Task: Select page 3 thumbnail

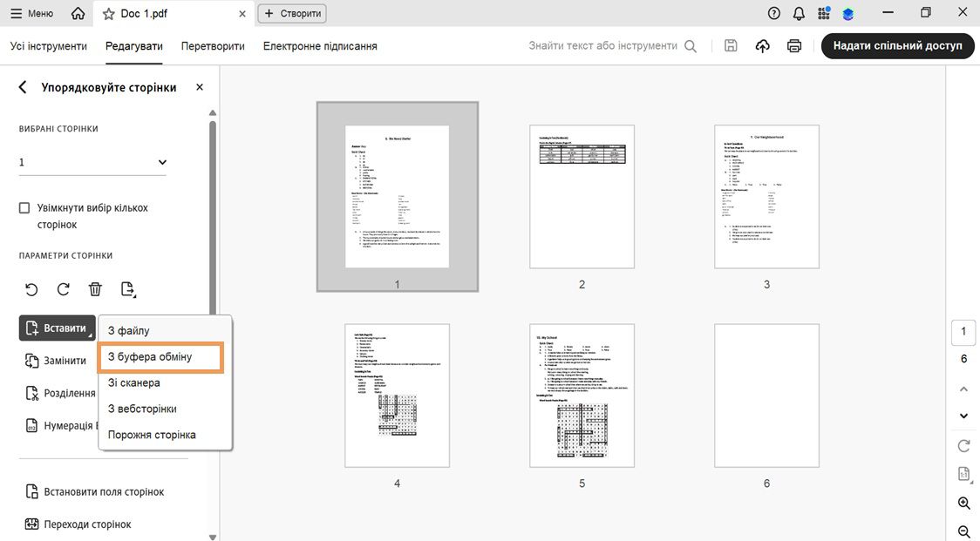Action: (x=767, y=196)
